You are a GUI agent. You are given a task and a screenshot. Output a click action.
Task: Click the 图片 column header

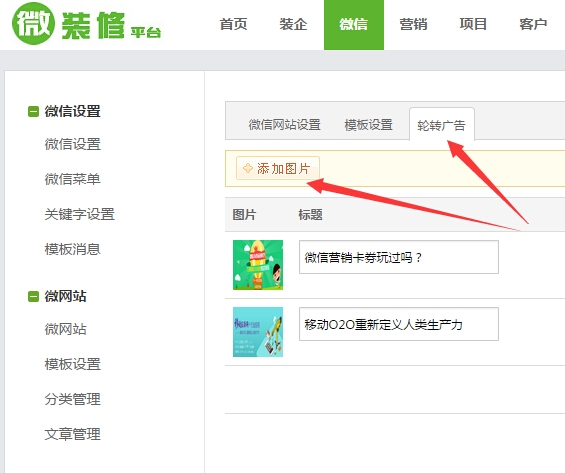(x=244, y=214)
